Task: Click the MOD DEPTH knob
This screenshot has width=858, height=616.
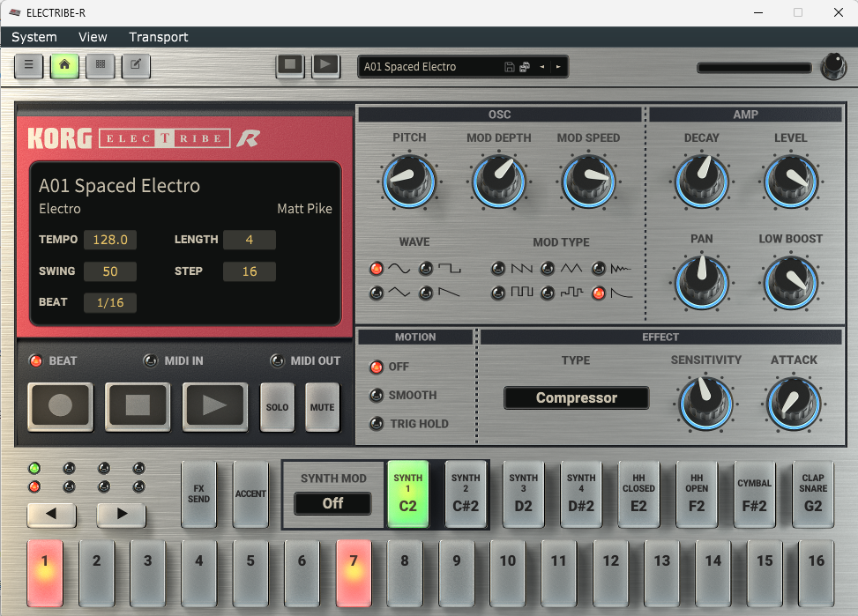Action: click(499, 181)
